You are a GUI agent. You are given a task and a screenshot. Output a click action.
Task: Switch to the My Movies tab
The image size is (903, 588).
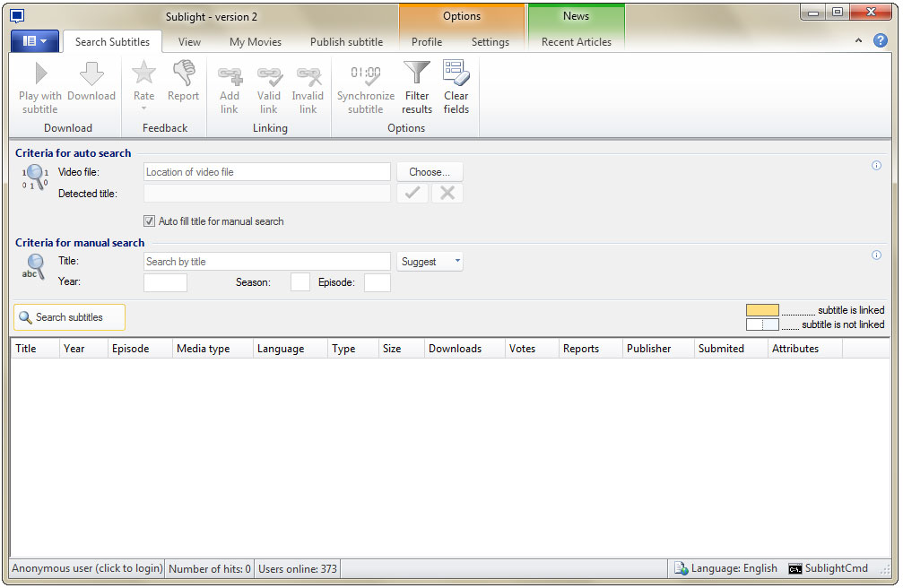pos(255,42)
